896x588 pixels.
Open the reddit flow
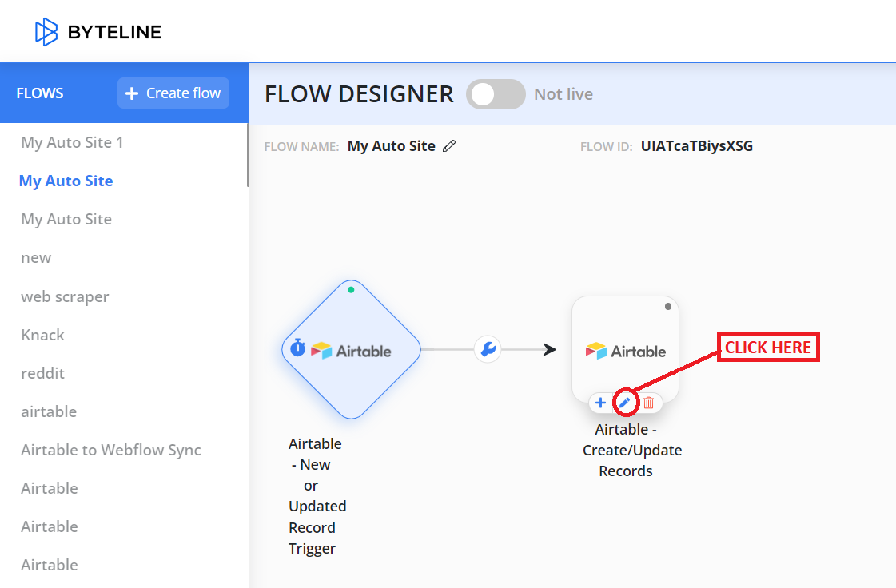[42, 373]
